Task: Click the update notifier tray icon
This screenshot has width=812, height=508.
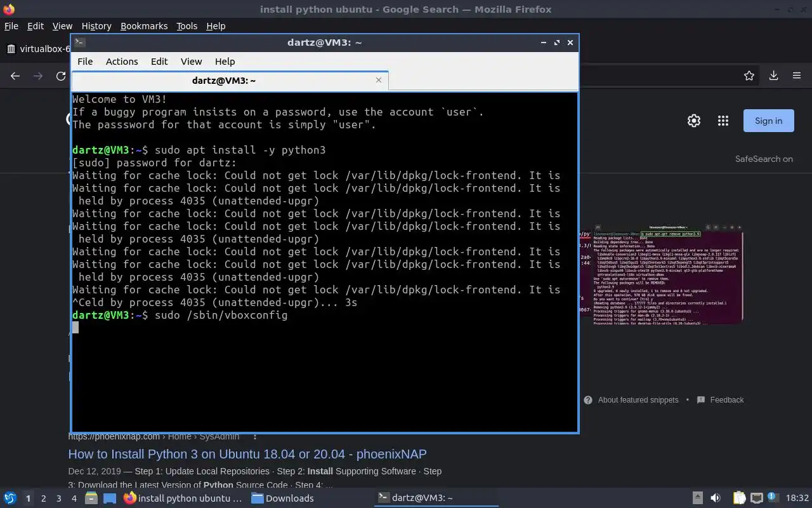Action: point(773,497)
